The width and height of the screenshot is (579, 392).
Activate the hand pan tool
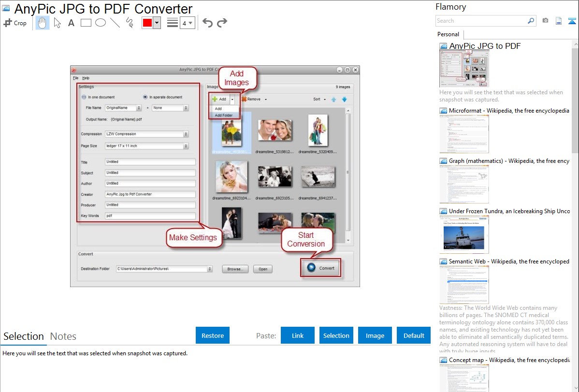coord(42,23)
